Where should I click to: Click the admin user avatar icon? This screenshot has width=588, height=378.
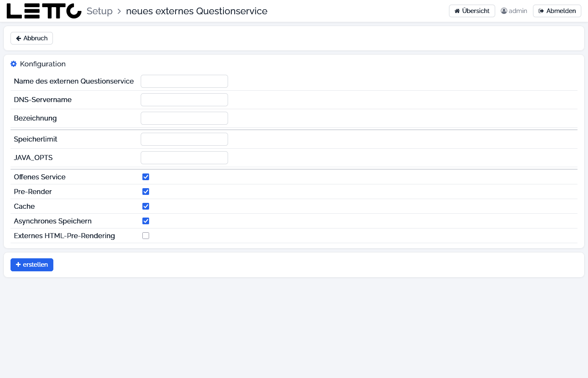pos(504,11)
